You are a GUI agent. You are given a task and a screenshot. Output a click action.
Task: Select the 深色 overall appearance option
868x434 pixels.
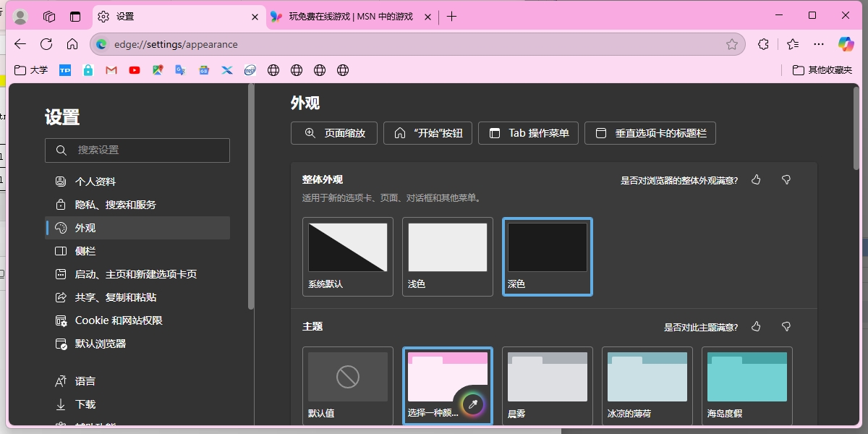click(547, 247)
